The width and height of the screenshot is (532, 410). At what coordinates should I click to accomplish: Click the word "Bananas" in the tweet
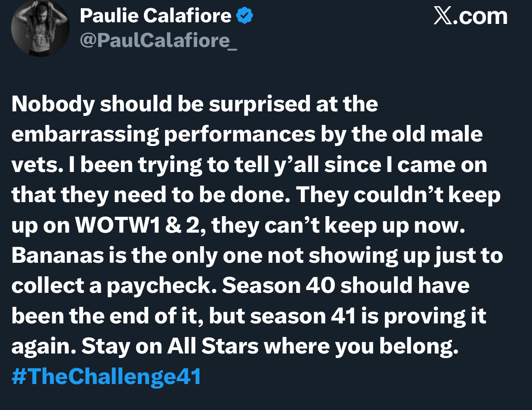point(58,255)
